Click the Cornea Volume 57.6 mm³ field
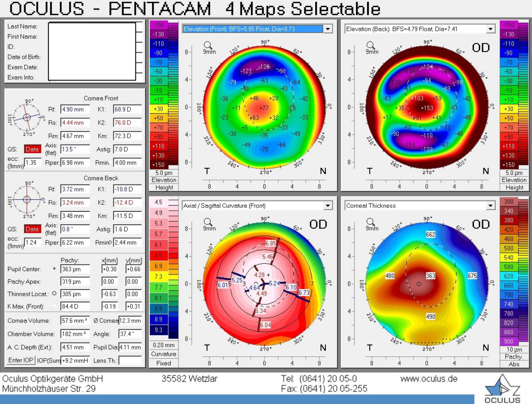This screenshot has width=532, height=404. [75, 321]
